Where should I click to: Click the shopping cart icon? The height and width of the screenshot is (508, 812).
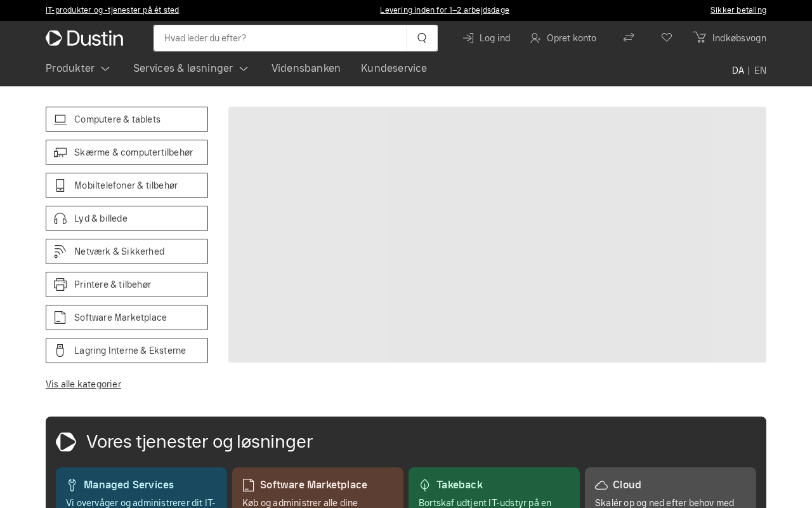tap(700, 37)
